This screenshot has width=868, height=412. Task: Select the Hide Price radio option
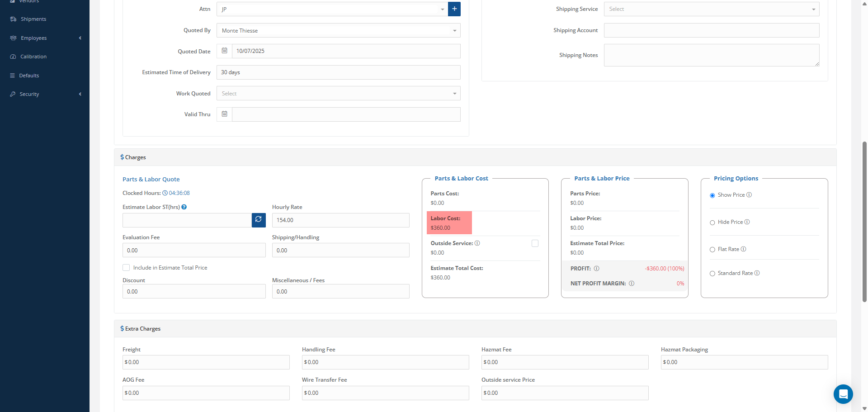pos(712,223)
